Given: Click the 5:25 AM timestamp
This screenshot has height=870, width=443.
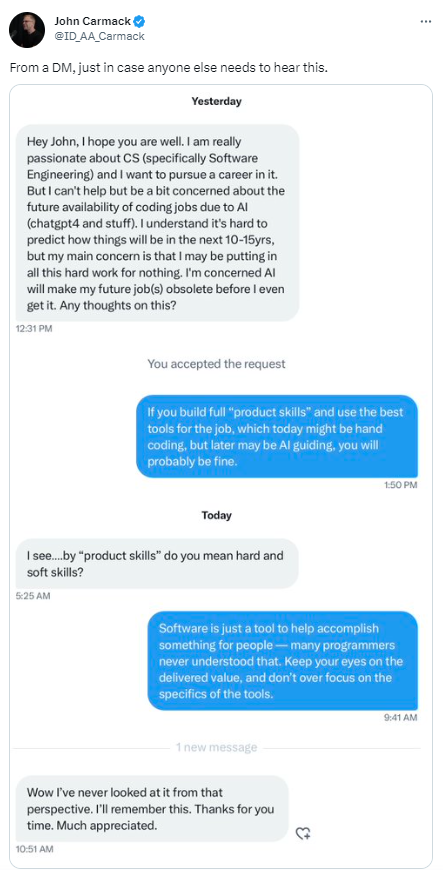Looking at the screenshot, I should 33,596.
